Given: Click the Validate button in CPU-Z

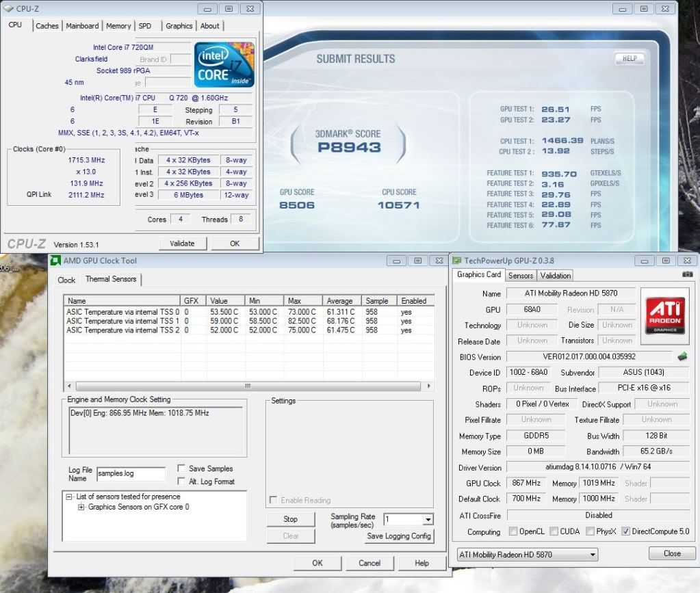Looking at the screenshot, I should coord(182,243).
